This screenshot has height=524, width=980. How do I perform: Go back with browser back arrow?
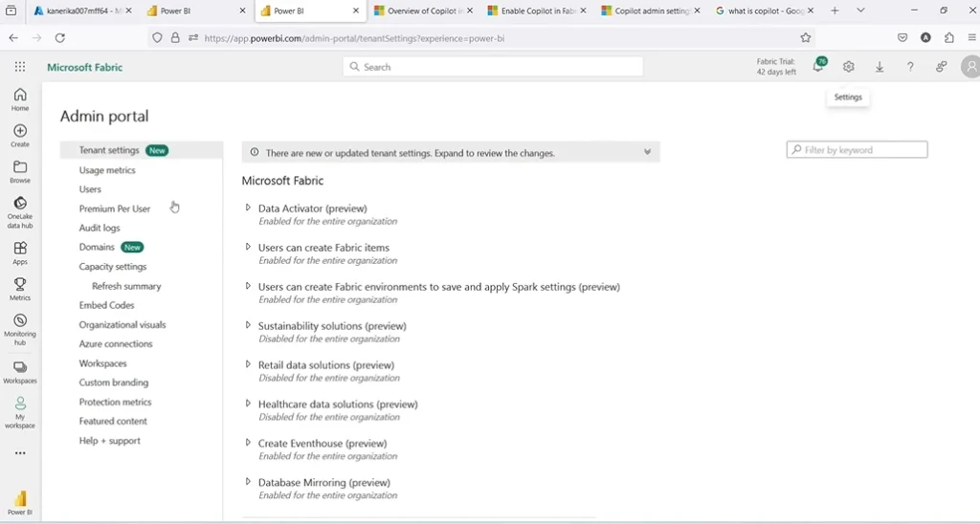(x=13, y=38)
